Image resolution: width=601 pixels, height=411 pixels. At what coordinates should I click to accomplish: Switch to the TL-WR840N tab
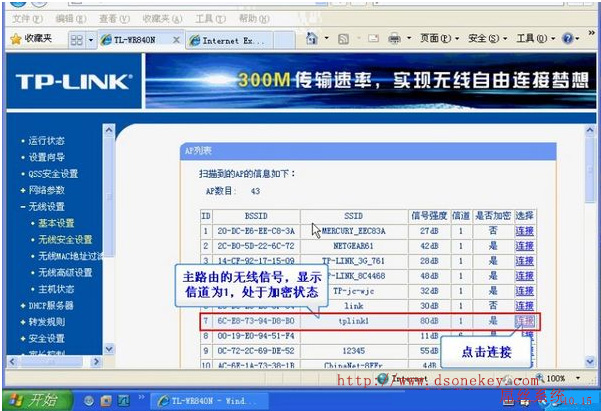point(134,40)
